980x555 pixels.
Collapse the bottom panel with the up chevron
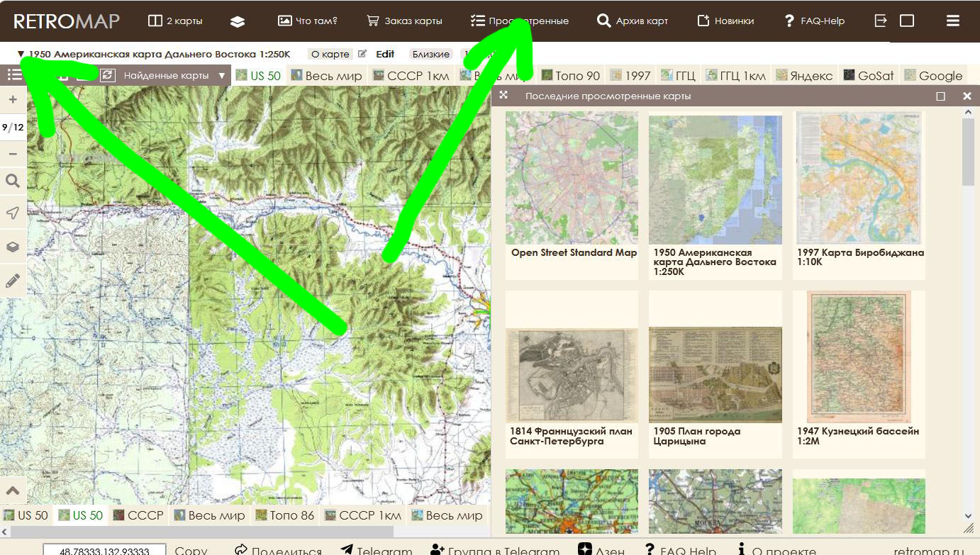coord(13,490)
